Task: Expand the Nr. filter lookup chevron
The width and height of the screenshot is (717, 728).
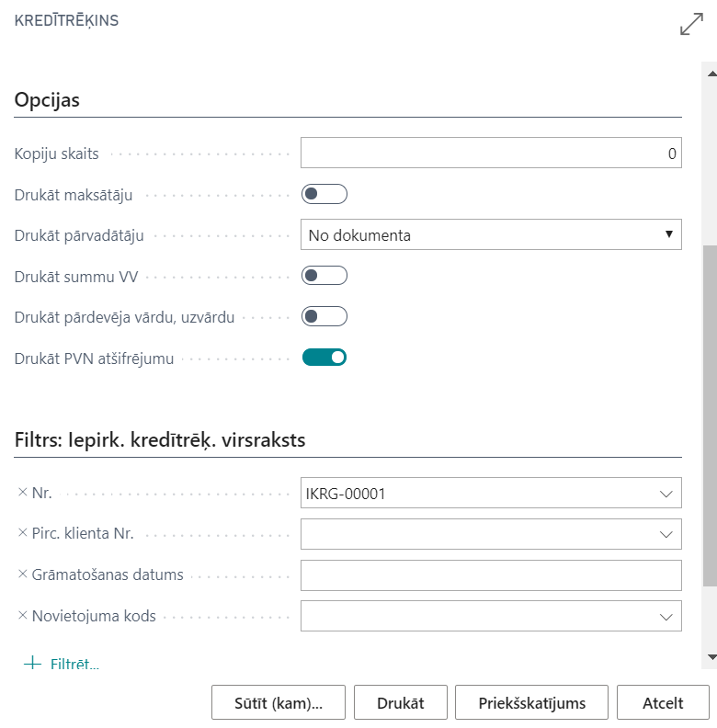Action: (666, 494)
